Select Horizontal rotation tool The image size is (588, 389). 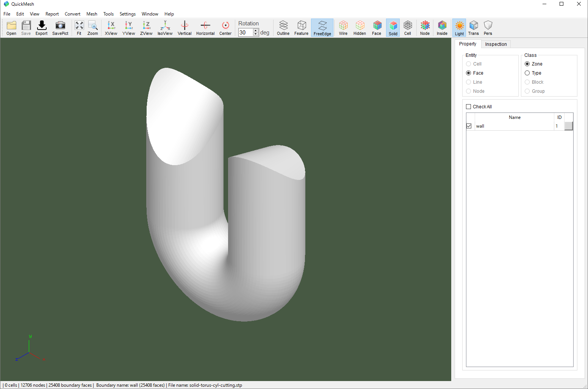[205, 28]
